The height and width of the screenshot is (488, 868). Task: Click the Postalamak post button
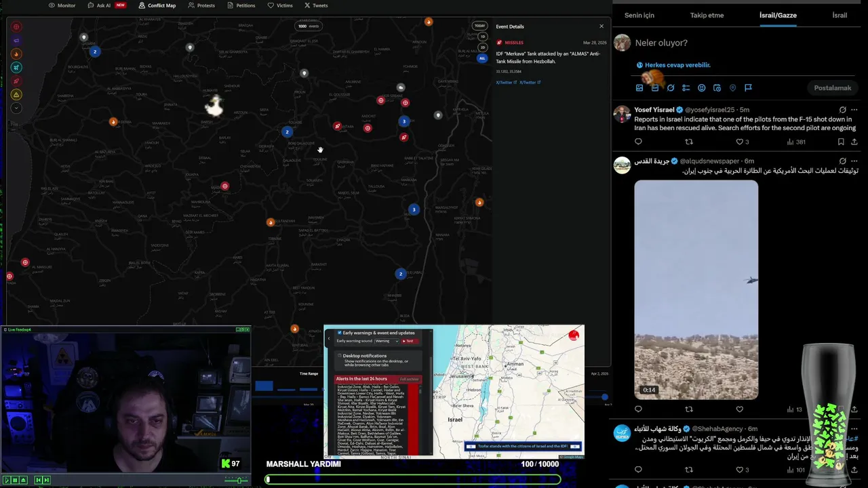click(x=833, y=88)
